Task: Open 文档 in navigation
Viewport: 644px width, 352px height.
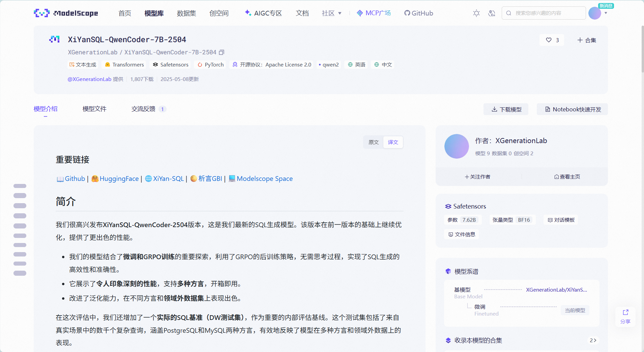Action: (x=302, y=13)
